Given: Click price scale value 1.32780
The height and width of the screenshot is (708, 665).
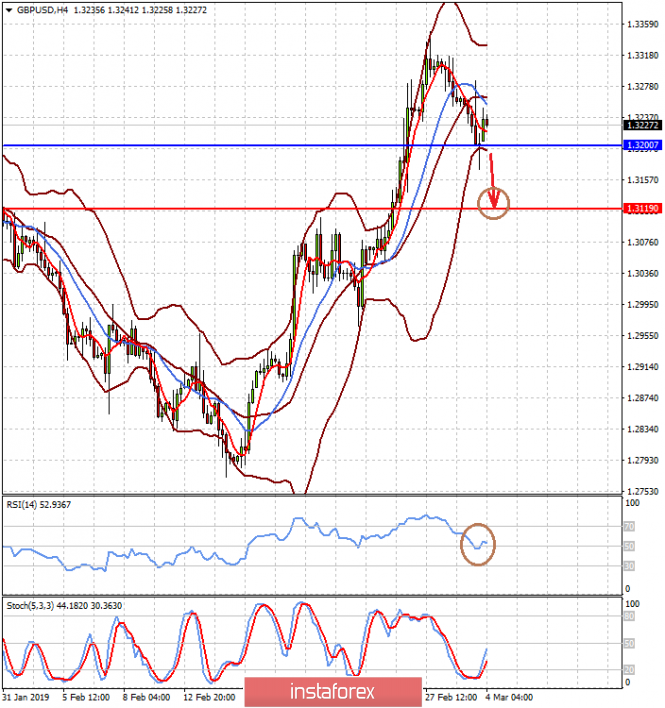Looking at the screenshot, I should point(643,87).
